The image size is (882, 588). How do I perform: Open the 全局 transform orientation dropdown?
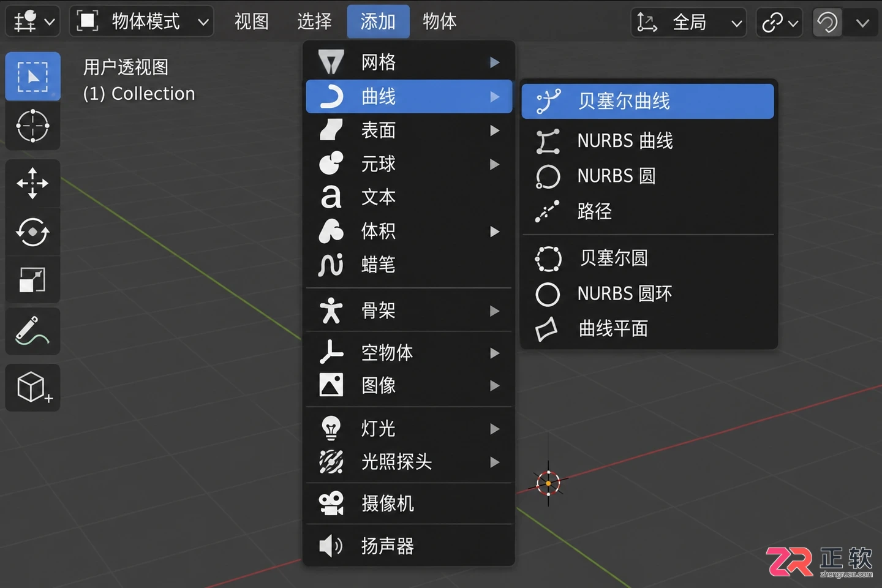click(688, 23)
